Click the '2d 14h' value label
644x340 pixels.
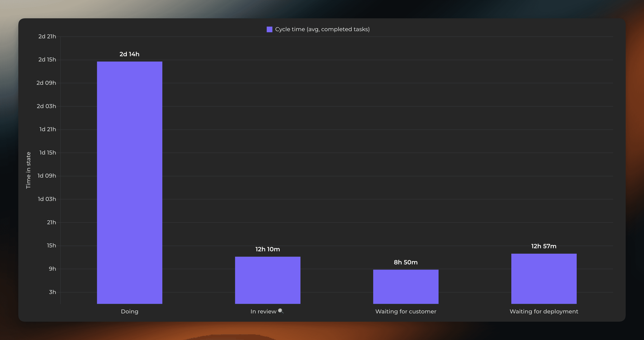pos(129,54)
